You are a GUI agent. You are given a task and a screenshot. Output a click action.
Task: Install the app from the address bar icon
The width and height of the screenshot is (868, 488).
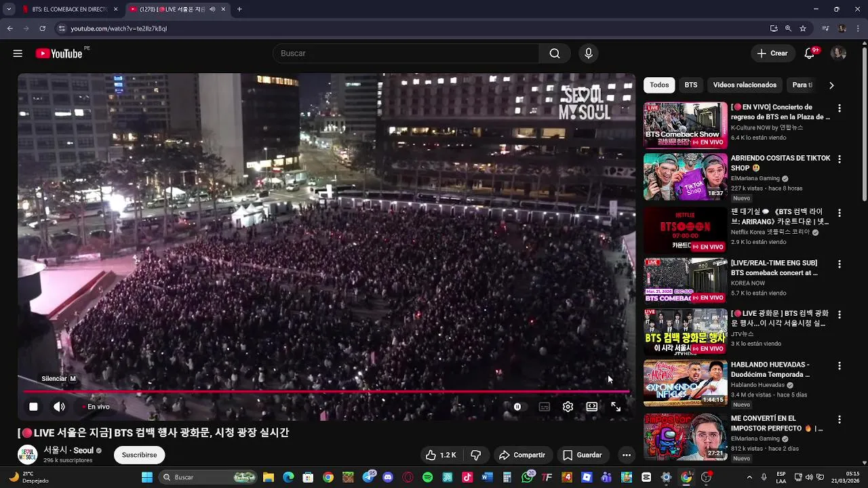[774, 28]
